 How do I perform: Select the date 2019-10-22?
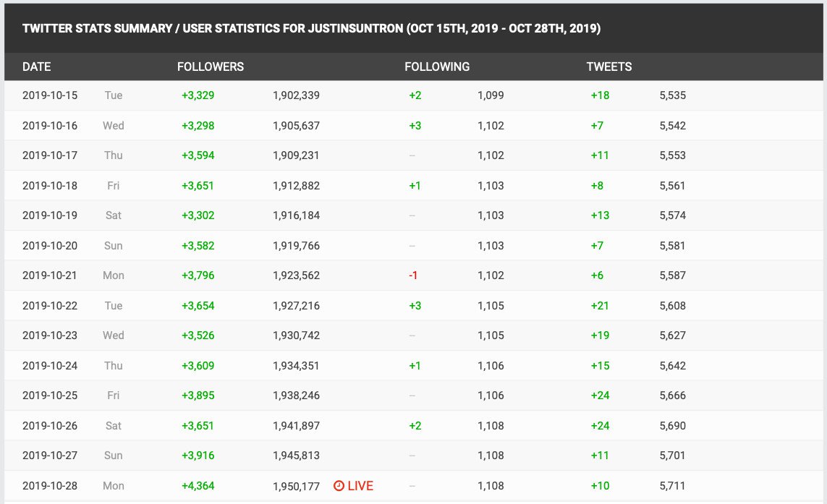50,306
